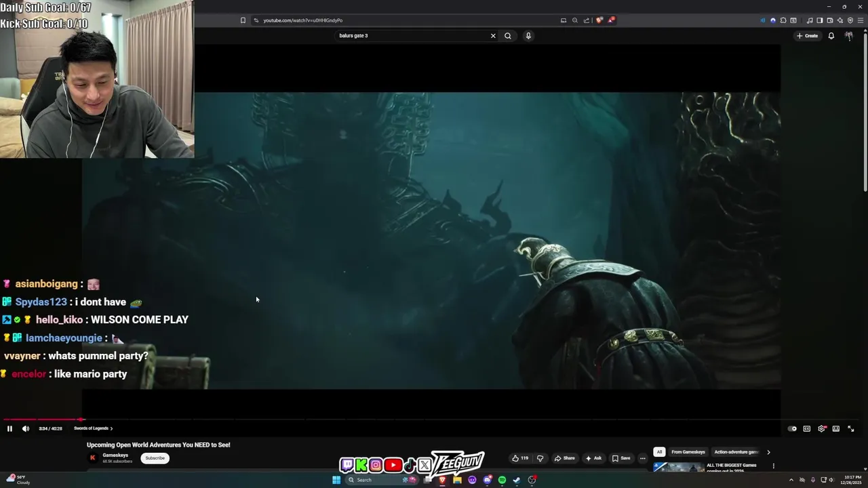Open File Explorer from the taskbar
This screenshot has height=488, width=868.
(457, 480)
